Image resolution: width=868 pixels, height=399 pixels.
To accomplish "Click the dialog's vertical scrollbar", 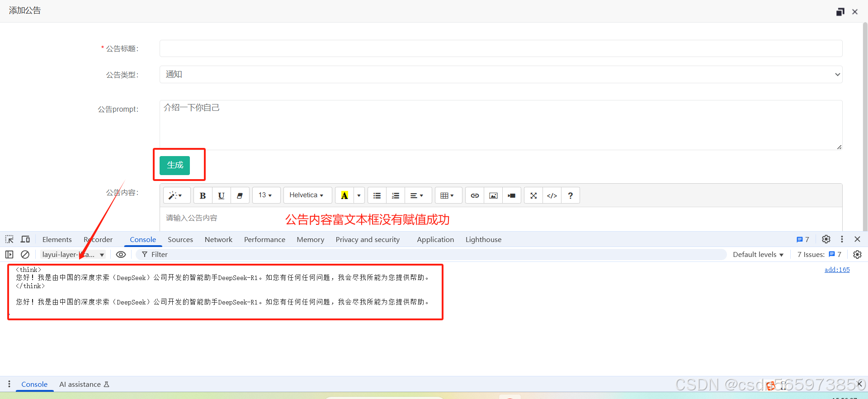I will [x=865, y=127].
